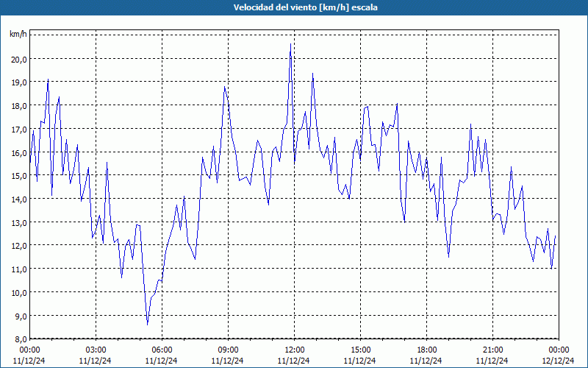Click the '18,0' y-axis value

pos(21,105)
